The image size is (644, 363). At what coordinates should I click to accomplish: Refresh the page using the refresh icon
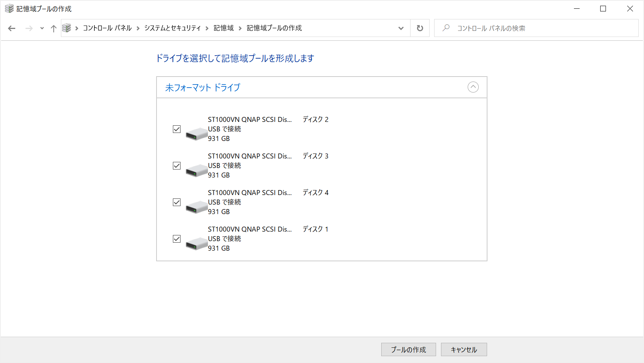[420, 28]
